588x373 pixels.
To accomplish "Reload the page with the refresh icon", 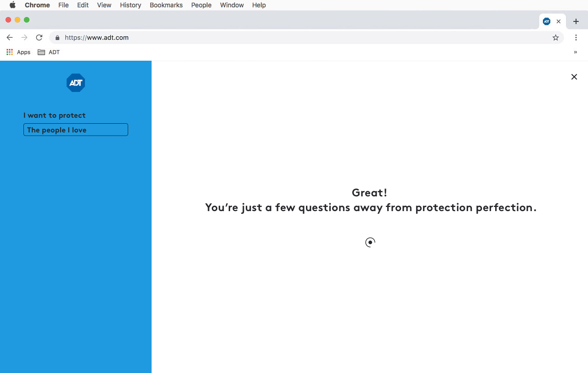I will pyautogui.click(x=39, y=38).
